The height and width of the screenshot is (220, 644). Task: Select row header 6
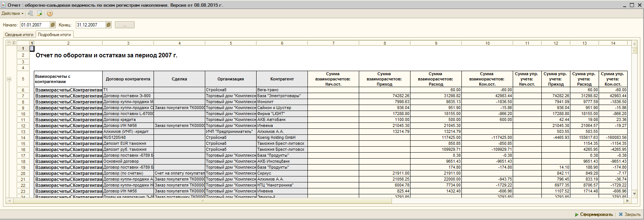click(x=23, y=90)
